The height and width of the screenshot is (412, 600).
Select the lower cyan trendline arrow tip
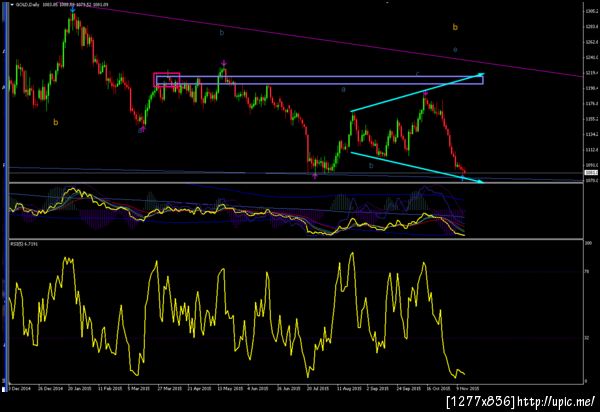(x=479, y=181)
